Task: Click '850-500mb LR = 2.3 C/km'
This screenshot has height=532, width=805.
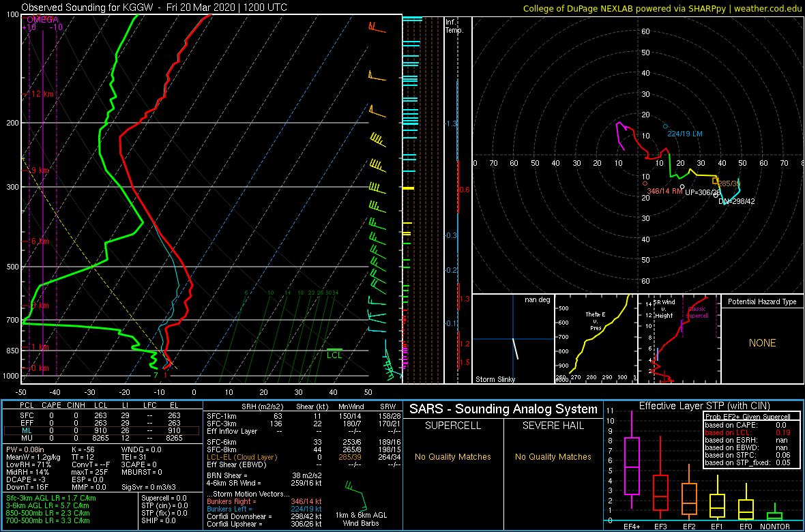Action: pyautogui.click(x=47, y=513)
